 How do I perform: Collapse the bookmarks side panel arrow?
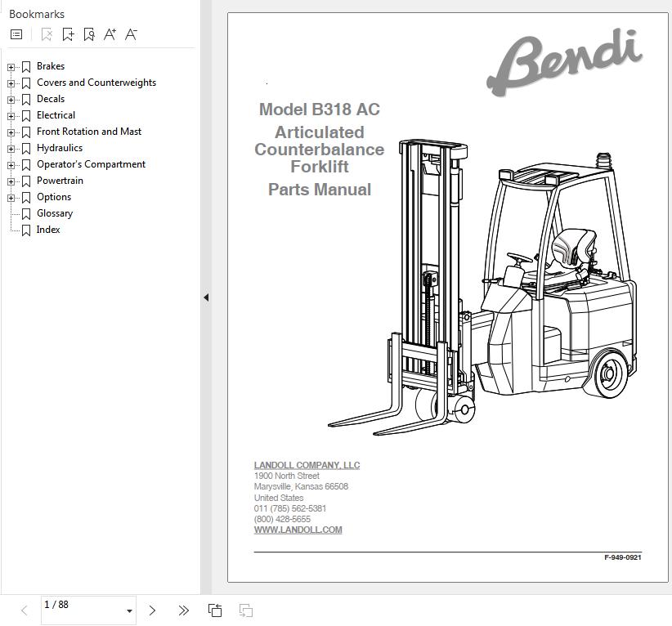pyautogui.click(x=206, y=297)
